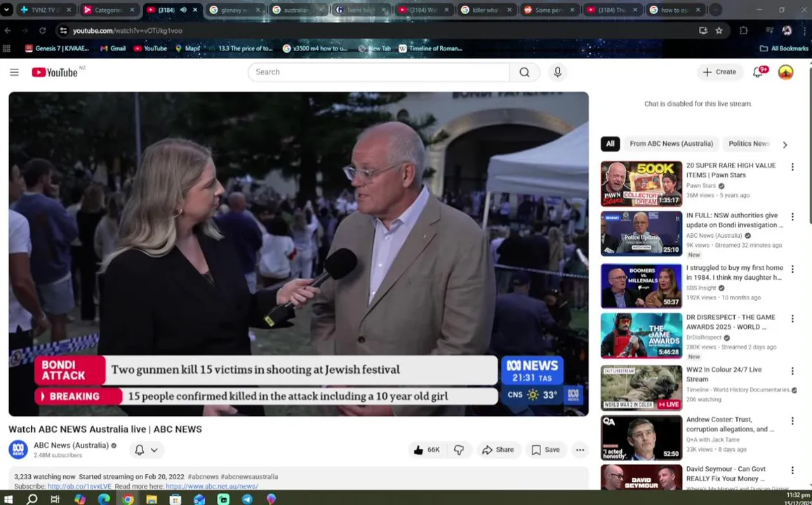Select the Politics News filter chip
812x505 pixels.
[749, 144]
